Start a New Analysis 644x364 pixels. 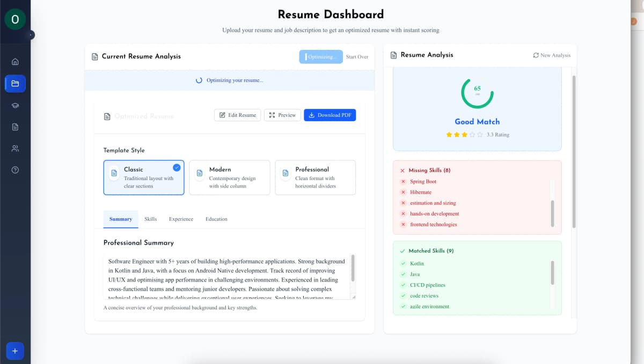click(552, 55)
